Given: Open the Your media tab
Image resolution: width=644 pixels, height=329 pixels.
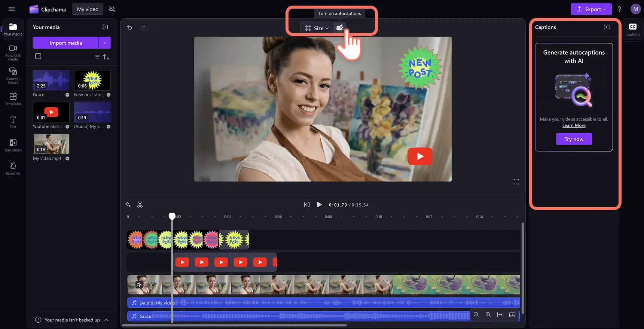Looking at the screenshot, I should (13, 30).
